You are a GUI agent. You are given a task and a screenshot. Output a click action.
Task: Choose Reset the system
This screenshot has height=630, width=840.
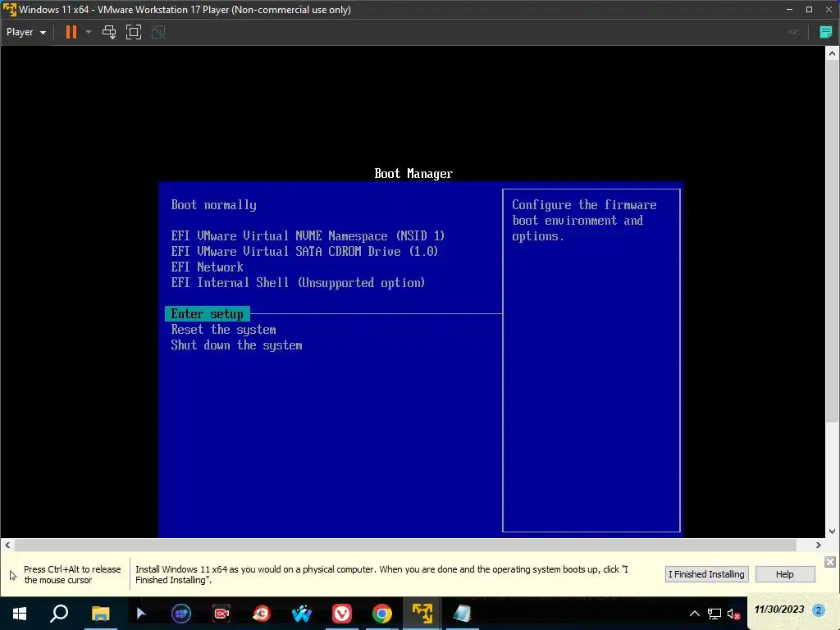[x=223, y=330]
